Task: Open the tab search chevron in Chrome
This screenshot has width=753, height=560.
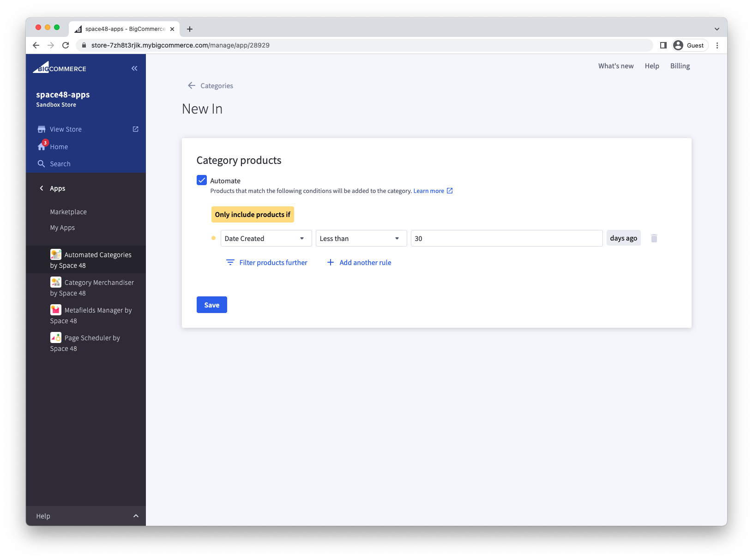Action: point(717,29)
